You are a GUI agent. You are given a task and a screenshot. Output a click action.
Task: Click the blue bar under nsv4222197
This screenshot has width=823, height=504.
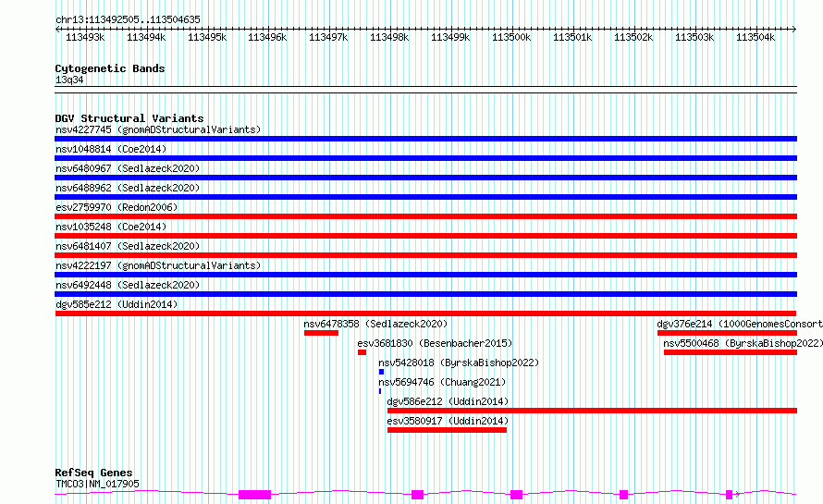425,275
